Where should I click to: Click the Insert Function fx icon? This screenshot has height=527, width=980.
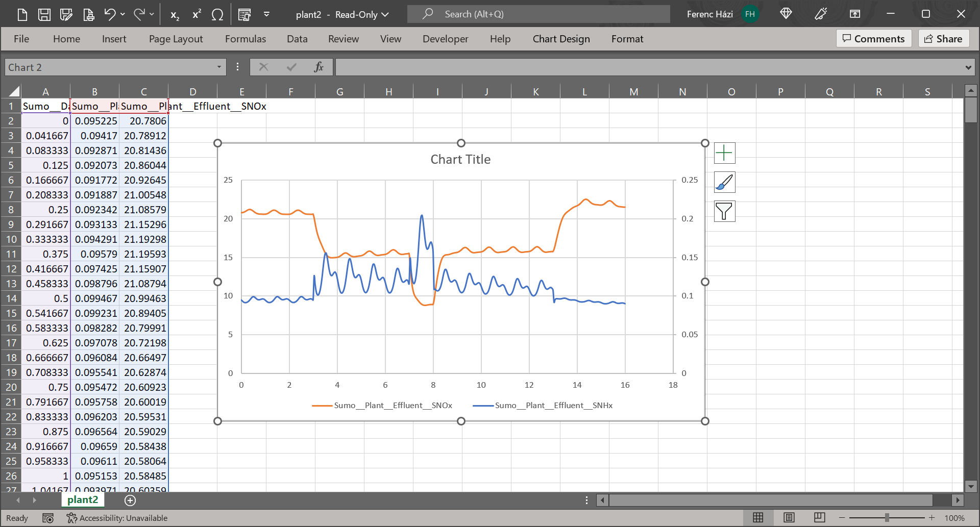tap(318, 67)
